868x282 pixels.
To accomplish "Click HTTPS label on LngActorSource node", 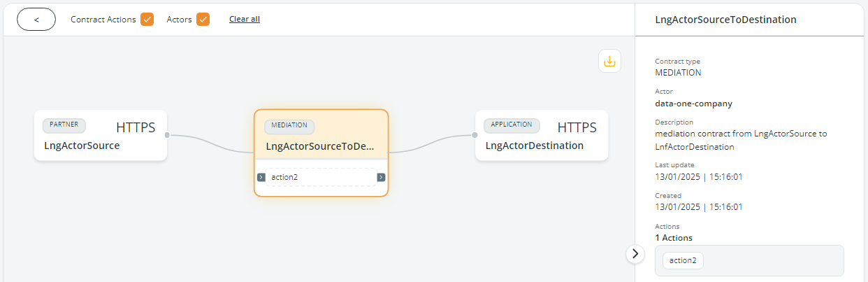I will (x=136, y=127).
